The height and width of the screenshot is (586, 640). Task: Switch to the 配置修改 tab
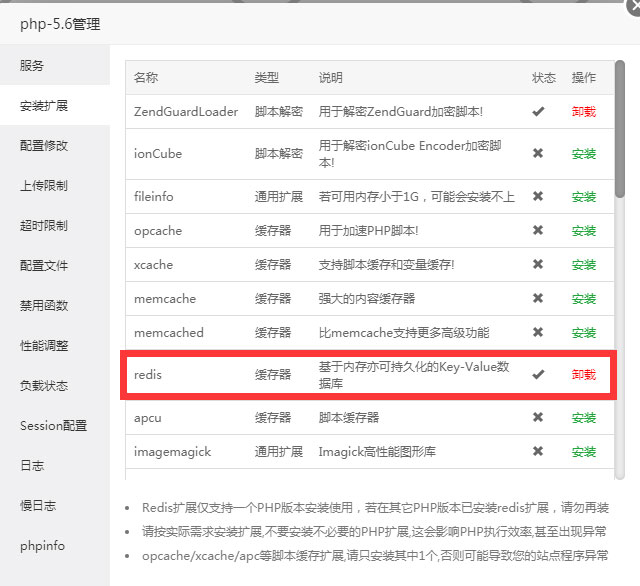(44, 146)
